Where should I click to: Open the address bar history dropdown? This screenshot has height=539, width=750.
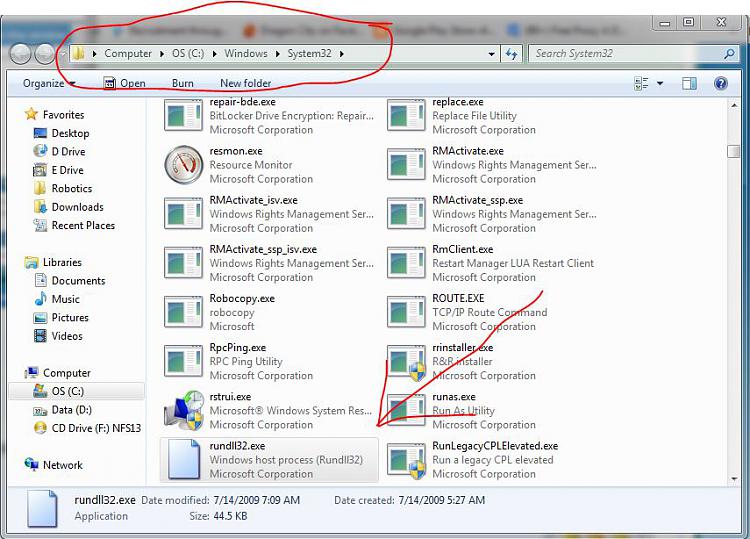click(491, 54)
